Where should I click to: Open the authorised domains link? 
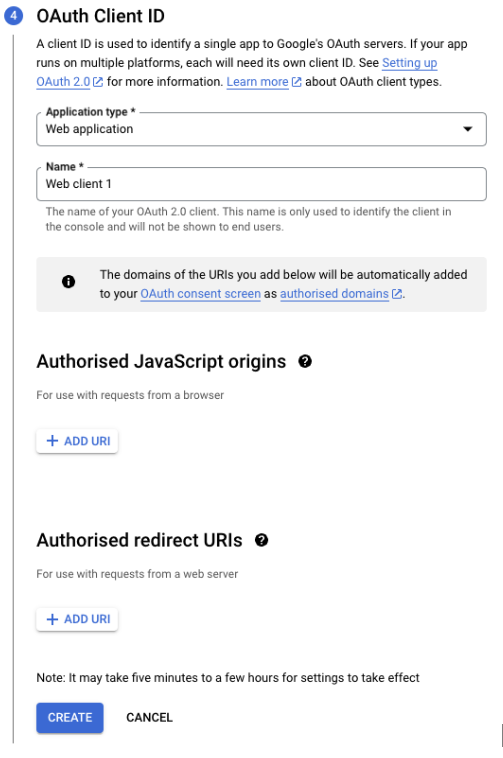pyautogui.click(x=334, y=293)
